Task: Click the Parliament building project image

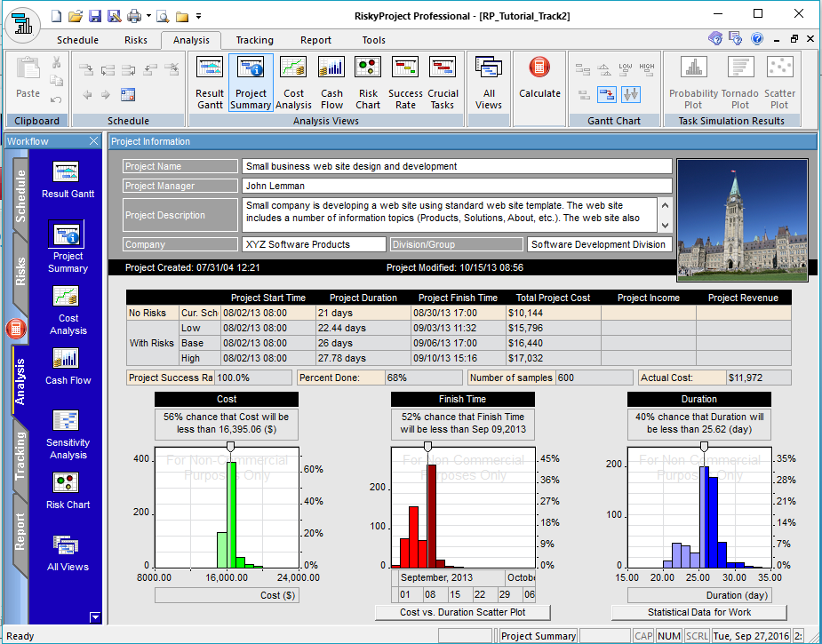Action: pyautogui.click(x=742, y=220)
